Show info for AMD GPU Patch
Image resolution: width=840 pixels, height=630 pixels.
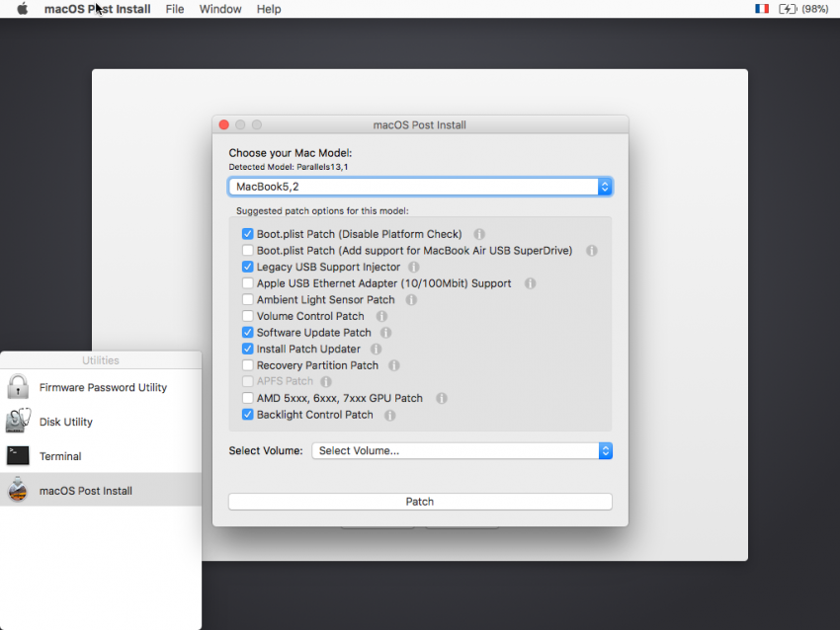coord(442,398)
